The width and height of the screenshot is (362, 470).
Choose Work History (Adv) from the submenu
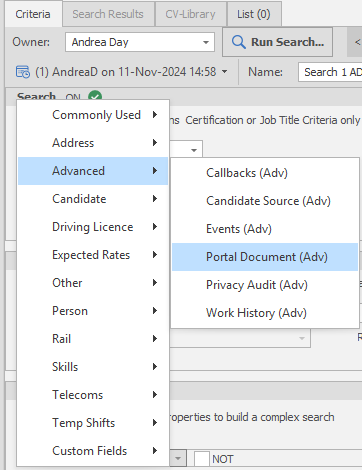pos(265,313)
